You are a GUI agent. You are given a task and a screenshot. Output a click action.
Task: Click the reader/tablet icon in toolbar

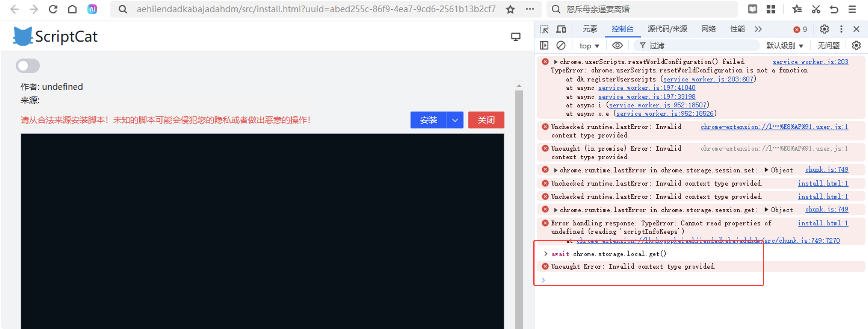point(752,9)
